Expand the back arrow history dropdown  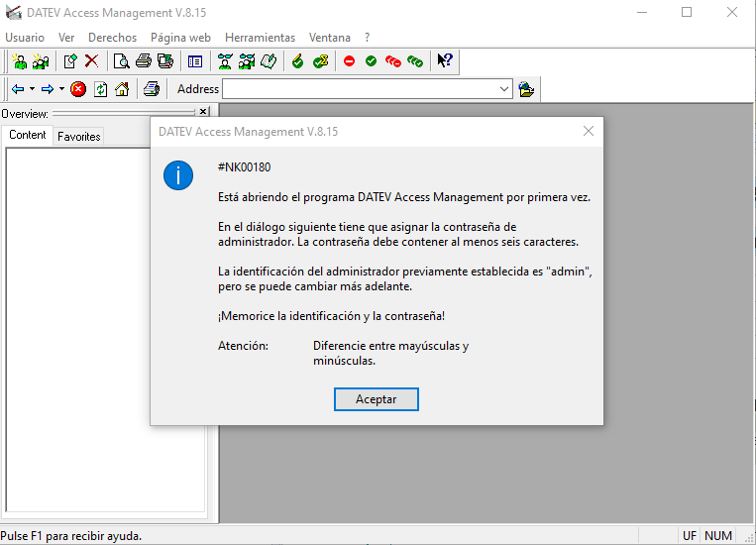(x=33, y=89)
